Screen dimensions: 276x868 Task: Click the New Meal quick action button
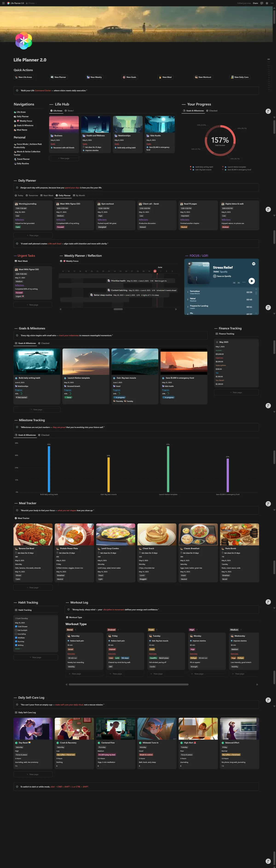tap(165, 77)
